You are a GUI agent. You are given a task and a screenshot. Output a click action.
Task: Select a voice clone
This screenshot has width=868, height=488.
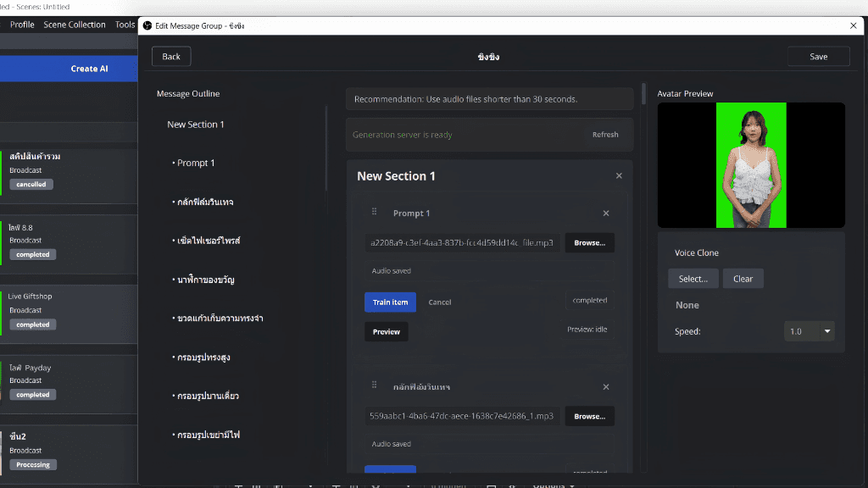click(x=693, y=279)
